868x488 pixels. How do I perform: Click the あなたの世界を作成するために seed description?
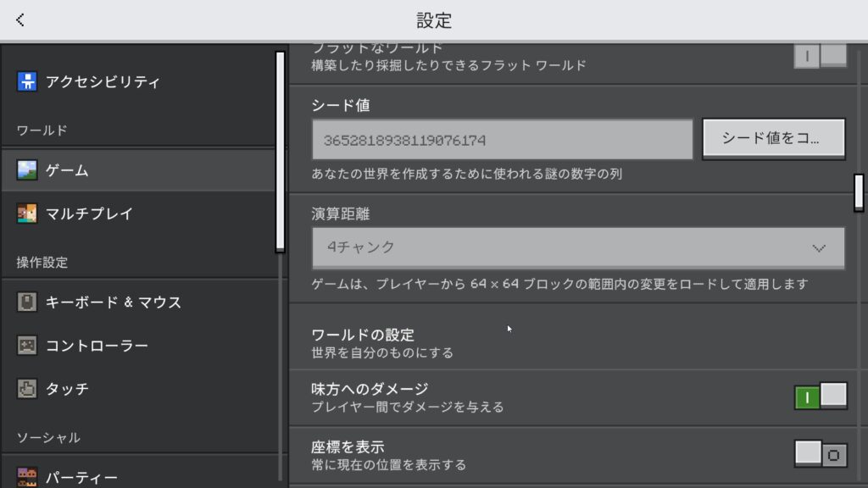pyautogui.click(x=467, y=174)
